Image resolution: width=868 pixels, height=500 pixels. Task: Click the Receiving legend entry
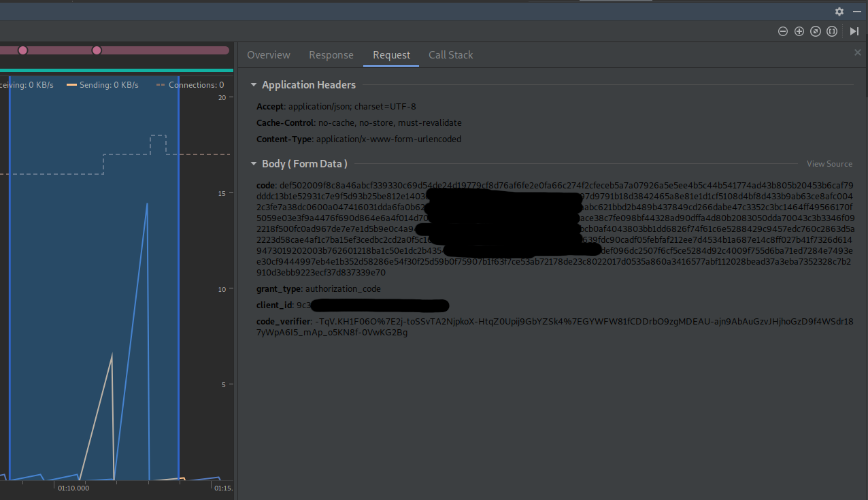(x=27, y=85)
